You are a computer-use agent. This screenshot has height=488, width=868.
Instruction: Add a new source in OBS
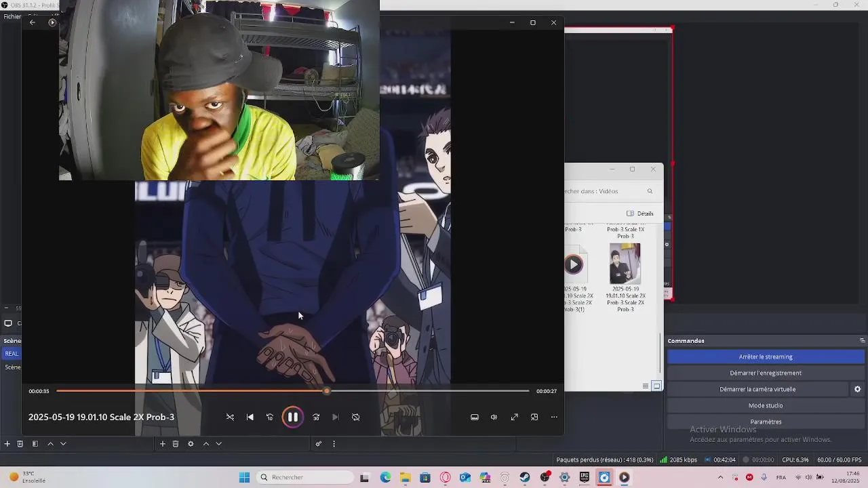[x=162, y=444]
